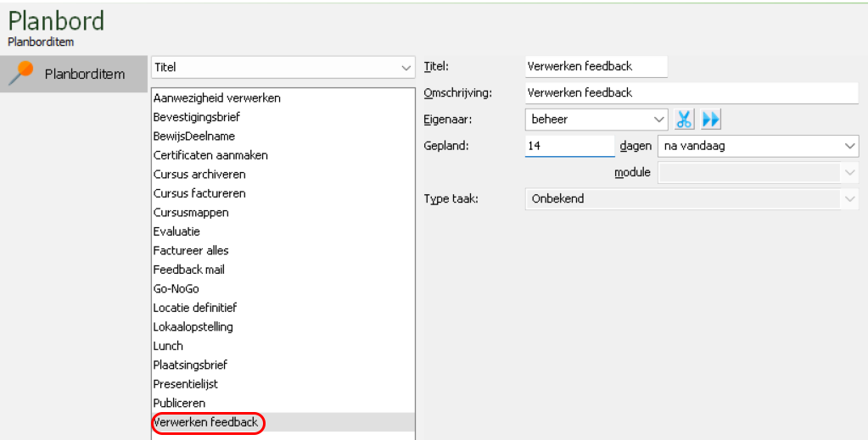Screen dimensions: 868x440
Task: Open the module dropdown arrow
Action: (849, 173)
